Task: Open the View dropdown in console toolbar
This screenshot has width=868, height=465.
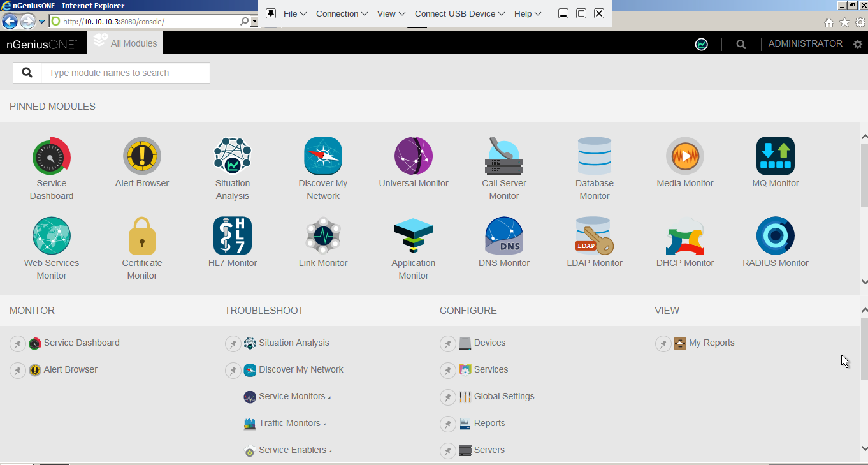Action: 391,13
